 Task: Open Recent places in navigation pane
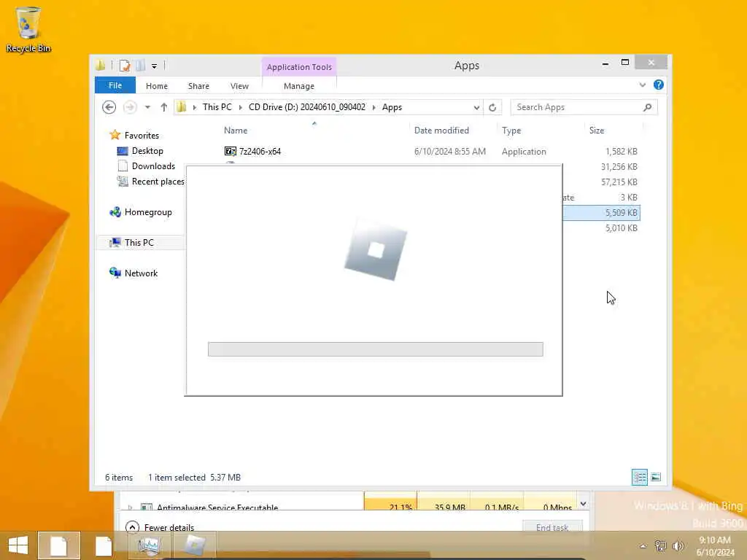(158, 182)
